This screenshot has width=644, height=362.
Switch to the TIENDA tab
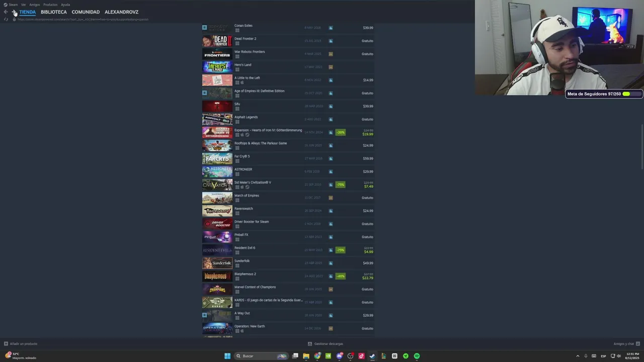coord(28,12)
